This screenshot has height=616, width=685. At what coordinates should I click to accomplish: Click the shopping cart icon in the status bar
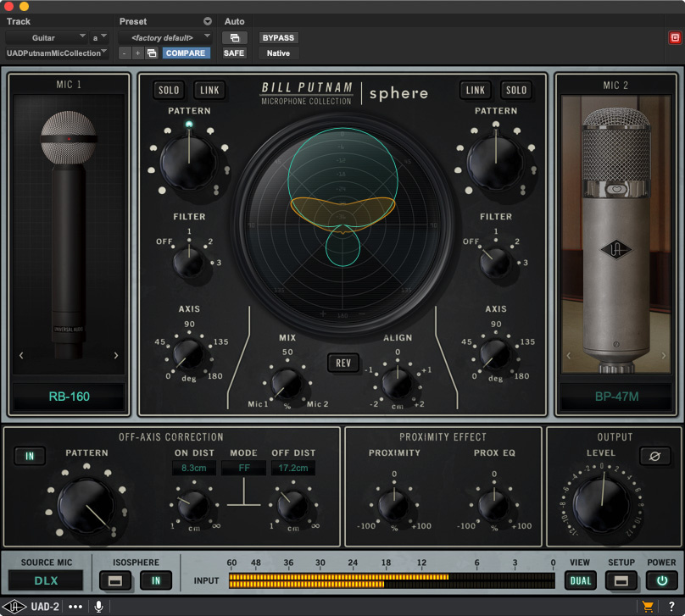click(x=648, y=606)
